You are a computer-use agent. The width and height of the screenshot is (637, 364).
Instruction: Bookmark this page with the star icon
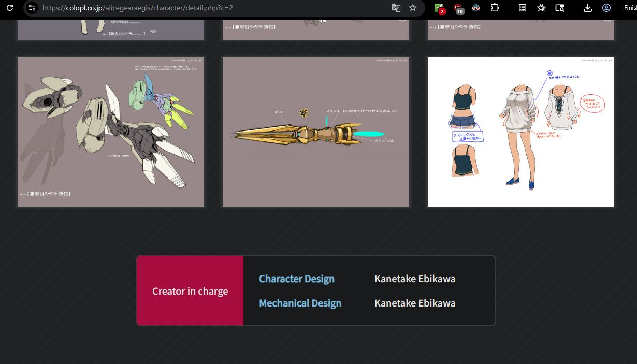413,8
